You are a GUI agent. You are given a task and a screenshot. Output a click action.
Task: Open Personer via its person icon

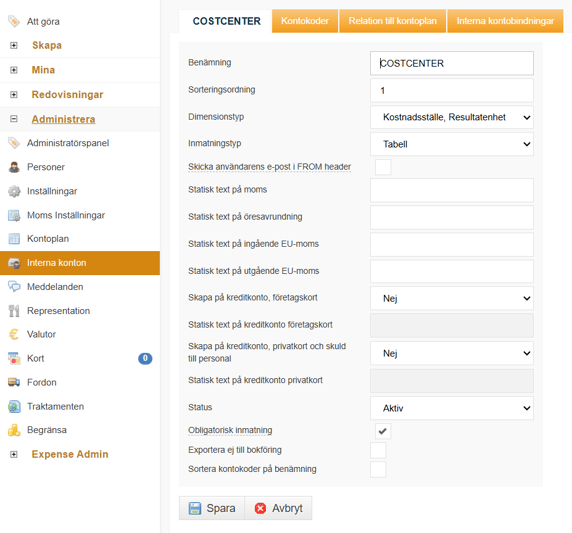pyautogui.click(x=14, y=167)
